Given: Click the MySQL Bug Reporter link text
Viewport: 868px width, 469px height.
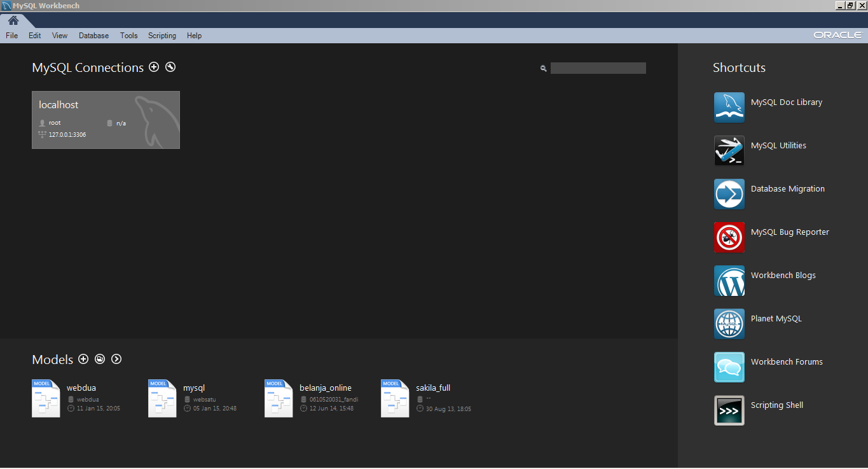Looking at the screenshot, I should coord(790,232).
